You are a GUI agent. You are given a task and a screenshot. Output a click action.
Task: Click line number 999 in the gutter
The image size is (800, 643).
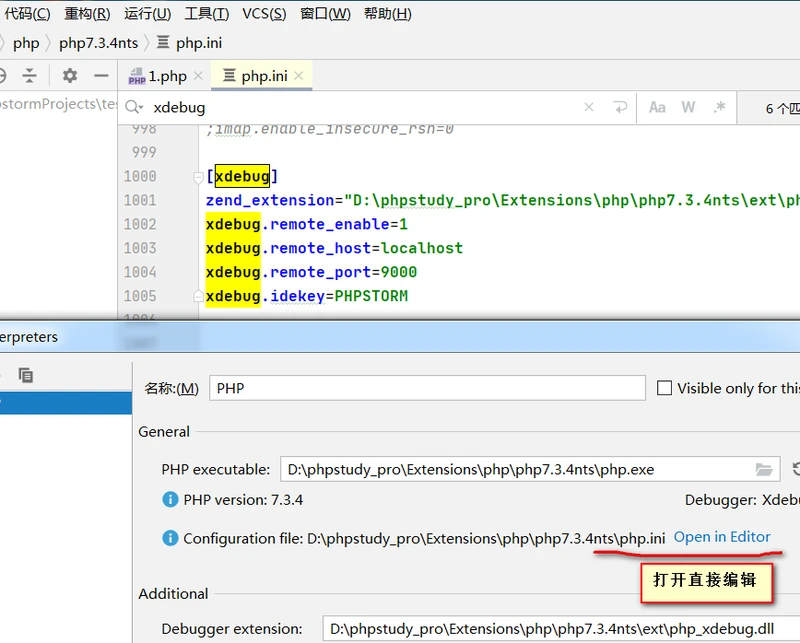144,152
